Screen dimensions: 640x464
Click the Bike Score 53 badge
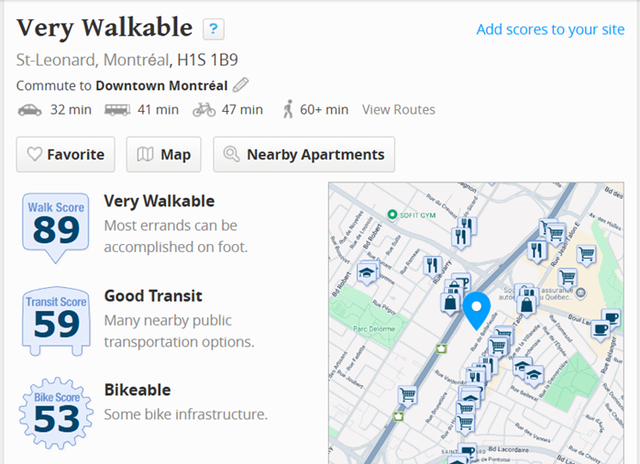pyautogui.click(x=54, y=412)
